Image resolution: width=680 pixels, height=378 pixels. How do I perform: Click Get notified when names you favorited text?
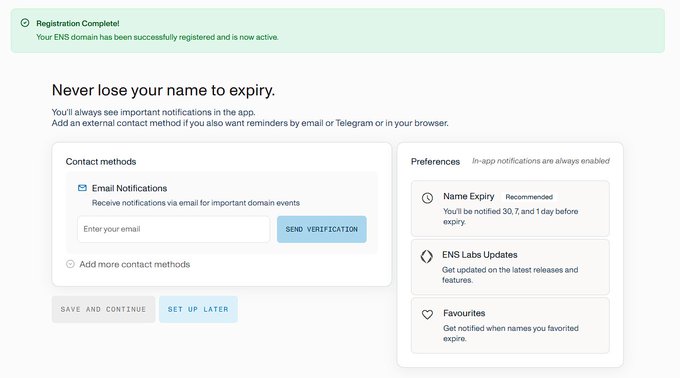(x=510, y=333)
